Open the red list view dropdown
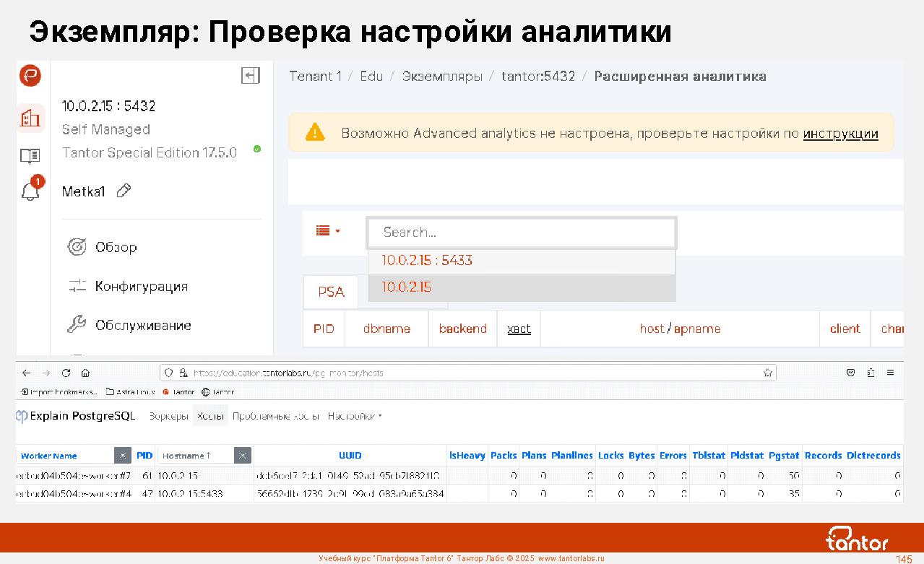 (x=327, y=231)
